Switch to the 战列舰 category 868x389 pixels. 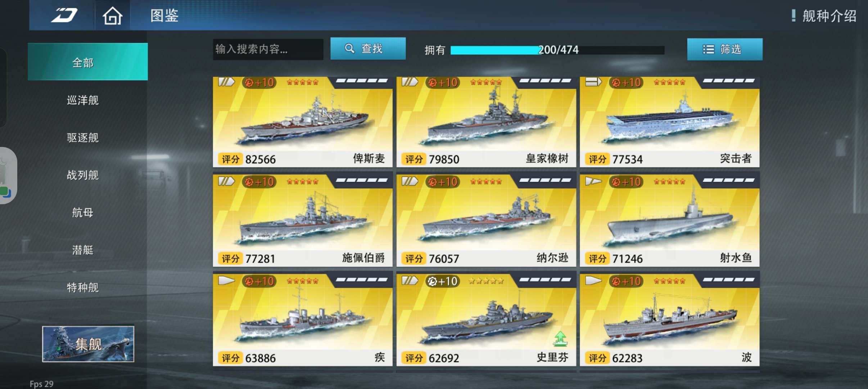click(x=83, y=175)
